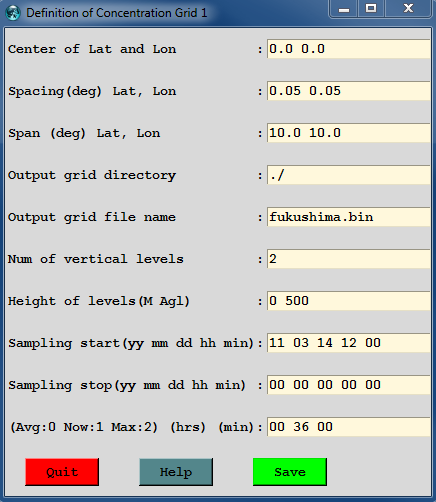Click the Output grid directory field
Screen dimensions: 436x502
click(x=349, y=175)
